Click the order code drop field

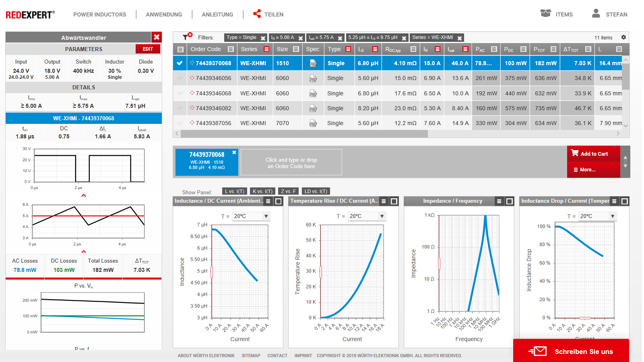pyautogui.click(x=291, y=162)
